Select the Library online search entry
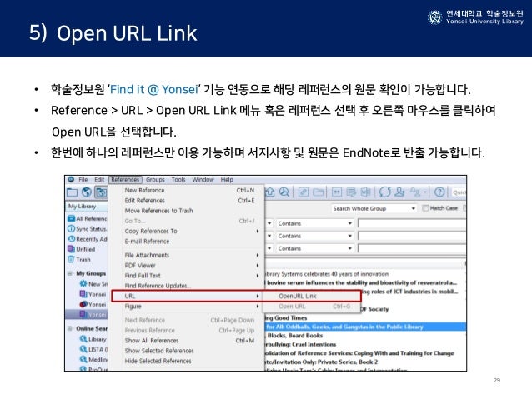 pyautogui.click(x=93, y=339)
